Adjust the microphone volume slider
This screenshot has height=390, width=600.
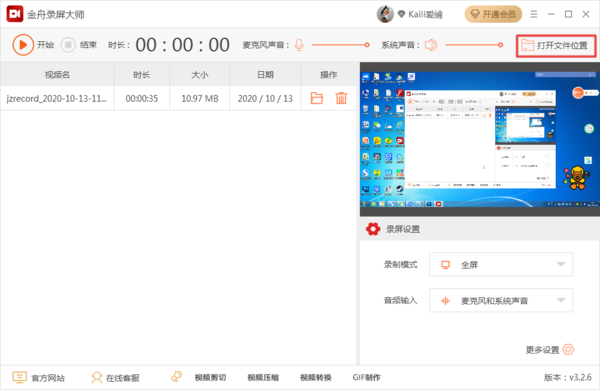click(x=341, y=45)
